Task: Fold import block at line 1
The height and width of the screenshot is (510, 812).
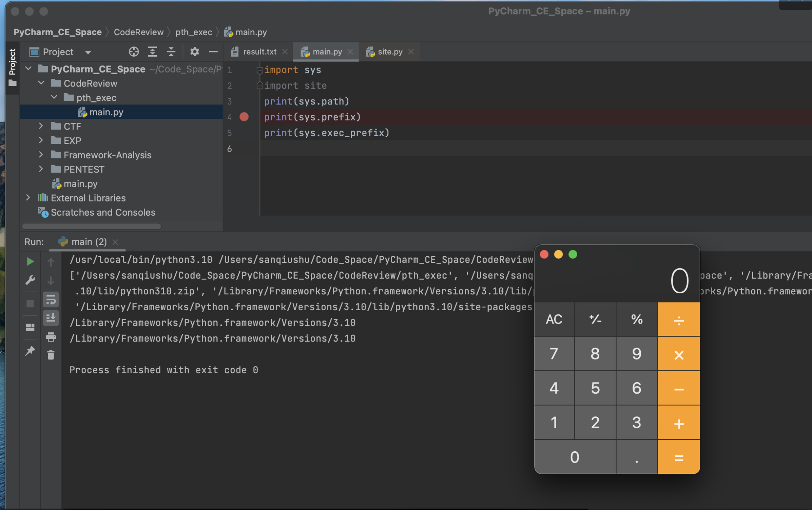Action: click(x=259, y=70)
